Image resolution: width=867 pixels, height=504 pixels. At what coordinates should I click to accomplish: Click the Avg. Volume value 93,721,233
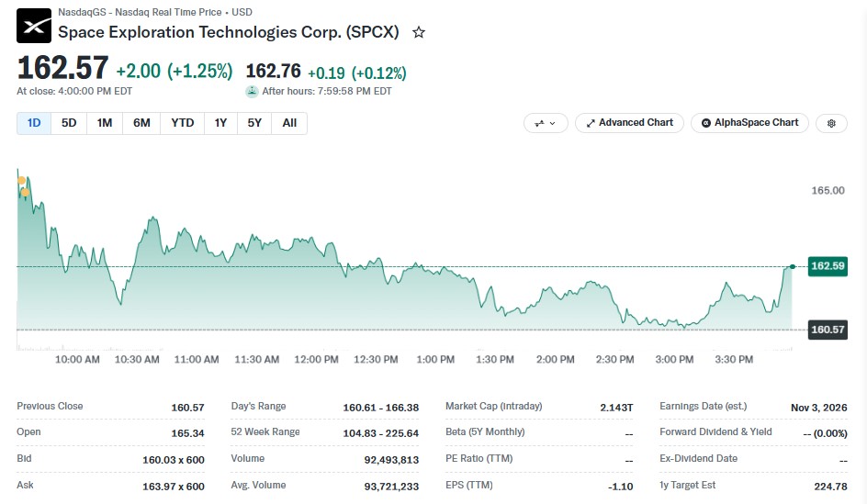click(391, 487)
